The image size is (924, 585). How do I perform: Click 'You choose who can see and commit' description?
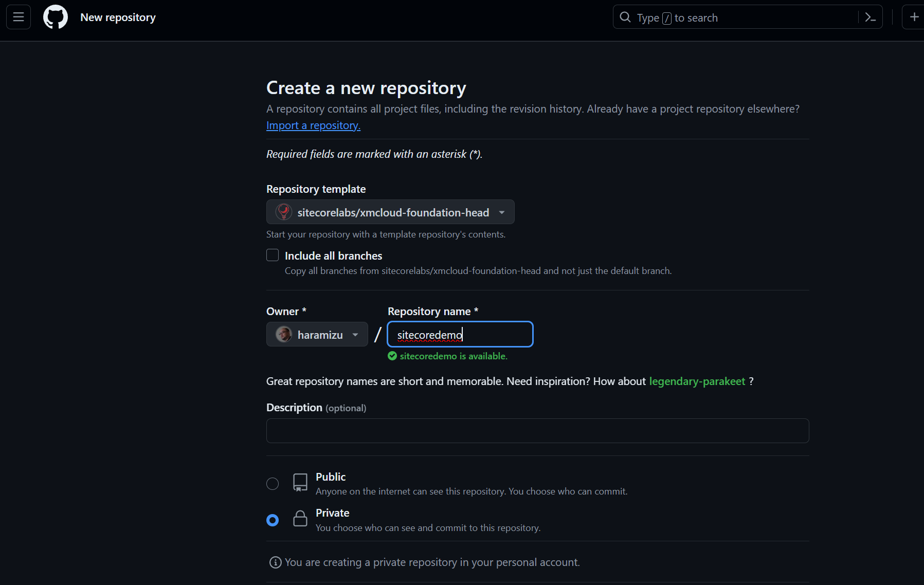428,528
